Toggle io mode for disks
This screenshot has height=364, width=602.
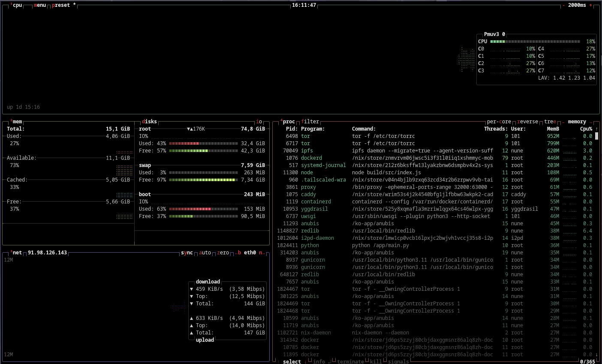pos(259,122)
